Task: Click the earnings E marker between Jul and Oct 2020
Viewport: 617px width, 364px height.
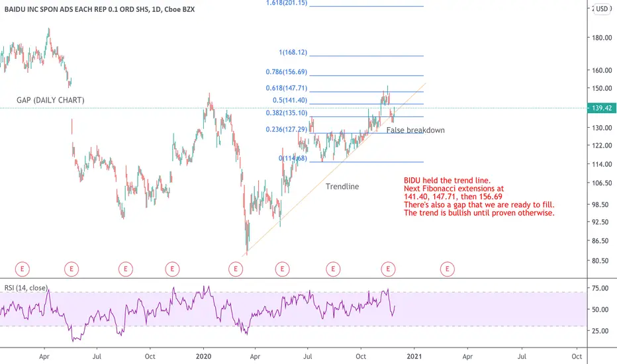Action: click(x=333, y=269)
